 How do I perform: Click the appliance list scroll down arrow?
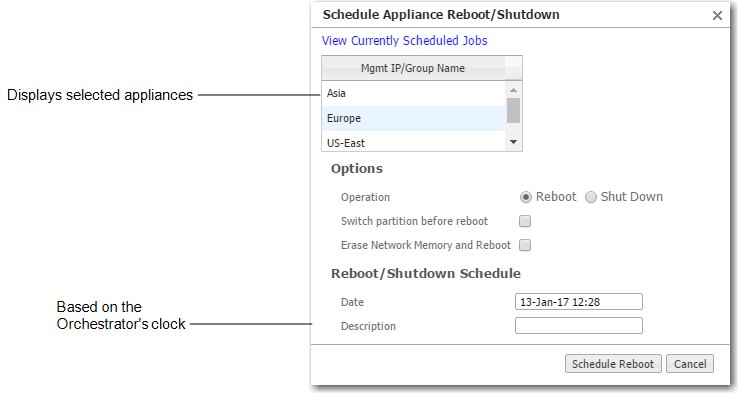point(513,142)
